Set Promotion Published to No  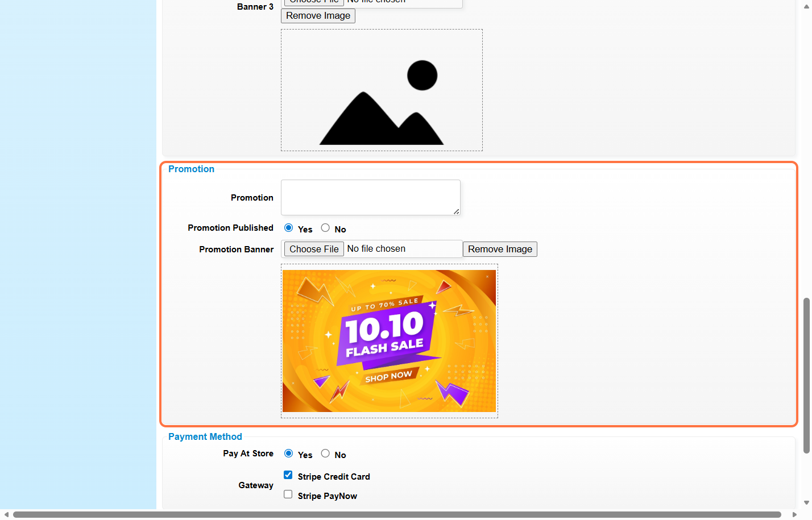pos(325,228)
